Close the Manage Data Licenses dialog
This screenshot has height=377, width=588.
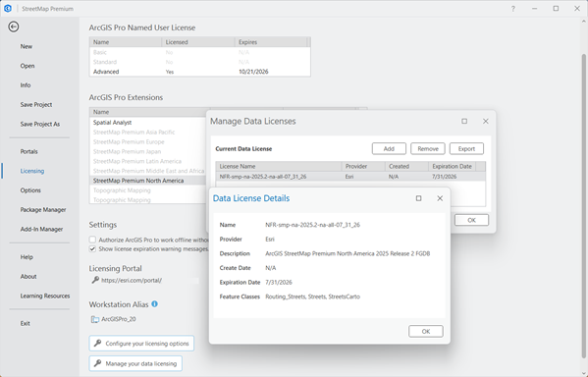pos(486,121)
